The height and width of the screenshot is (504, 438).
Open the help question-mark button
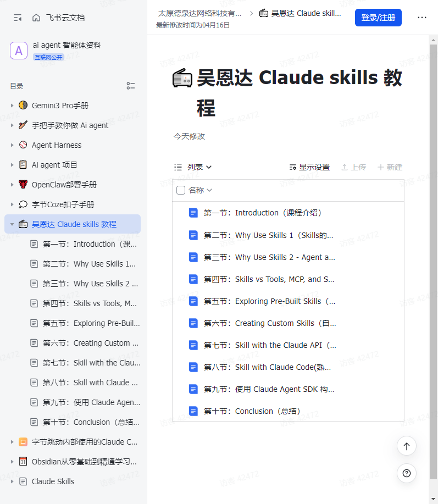(407, 473)
